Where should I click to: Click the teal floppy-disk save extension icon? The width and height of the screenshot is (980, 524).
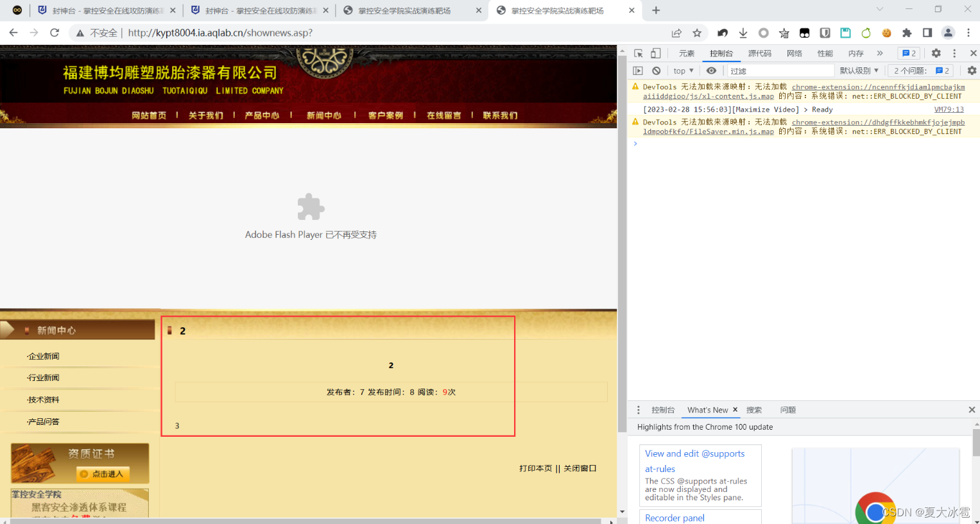tap(846, 33)
